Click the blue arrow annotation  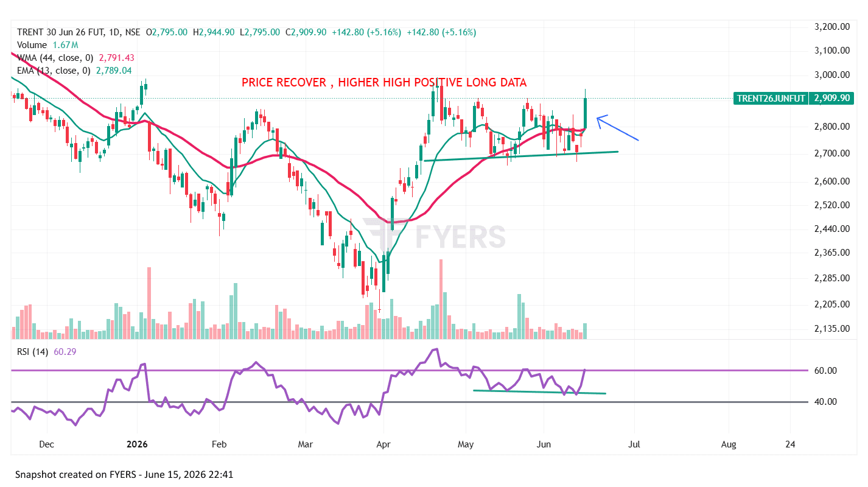coord(617,128)
